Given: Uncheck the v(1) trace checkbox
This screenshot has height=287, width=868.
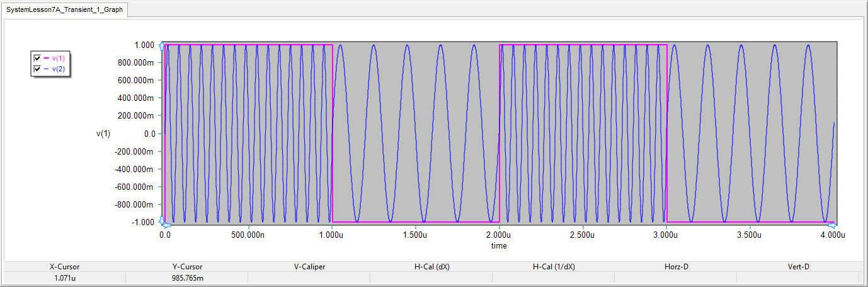Looking at the screenshot, I should click(37, 58).
